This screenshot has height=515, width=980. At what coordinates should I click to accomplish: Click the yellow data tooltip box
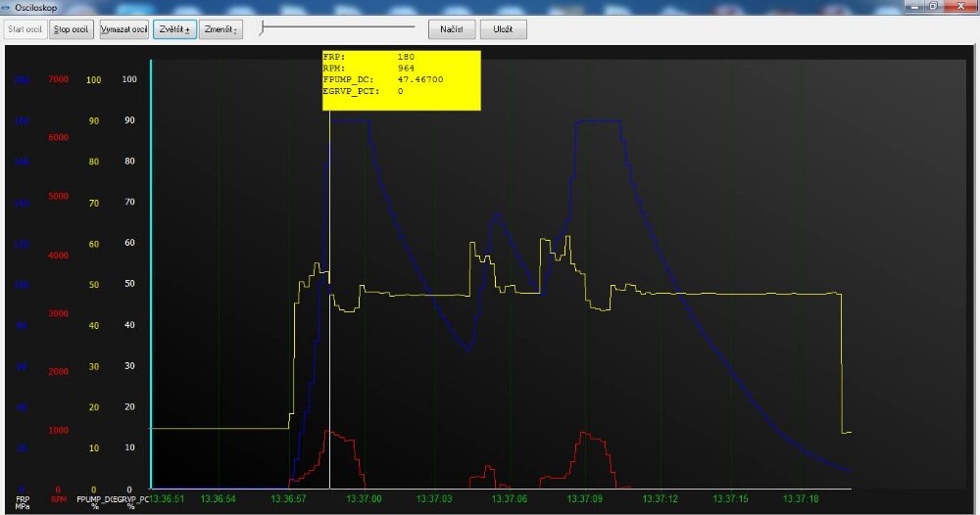coord(402,79)
